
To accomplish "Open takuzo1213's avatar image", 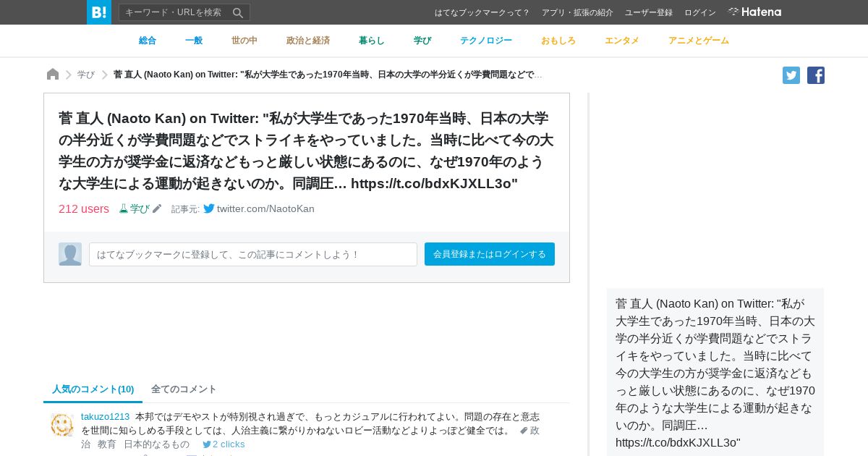I will pos(62,425).
